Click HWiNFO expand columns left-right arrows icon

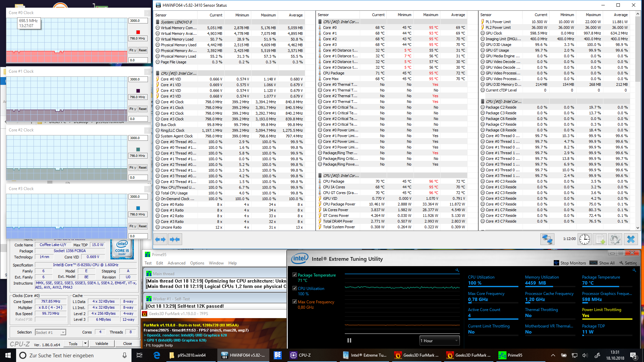click(x=160, y=239)
